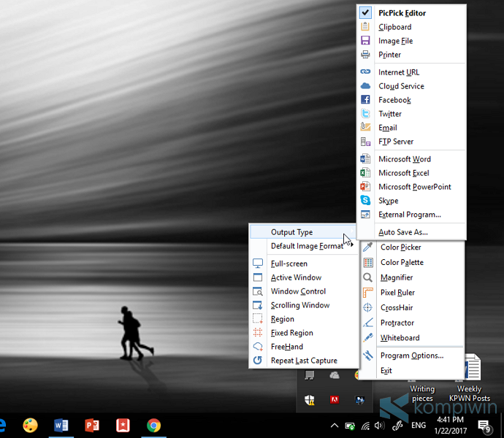Open Program Options... settings

[x=413, y=356]
